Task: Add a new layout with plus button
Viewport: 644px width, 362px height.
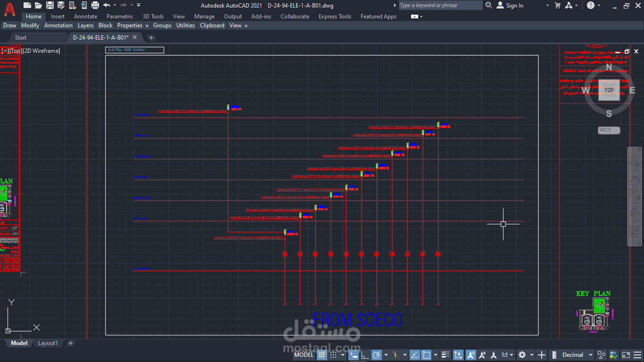Action: click(x=71, y=343)
